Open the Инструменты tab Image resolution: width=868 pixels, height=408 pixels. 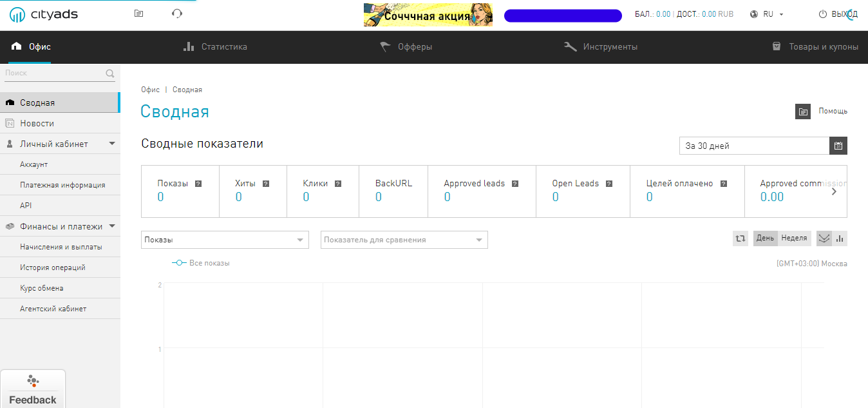600,47
